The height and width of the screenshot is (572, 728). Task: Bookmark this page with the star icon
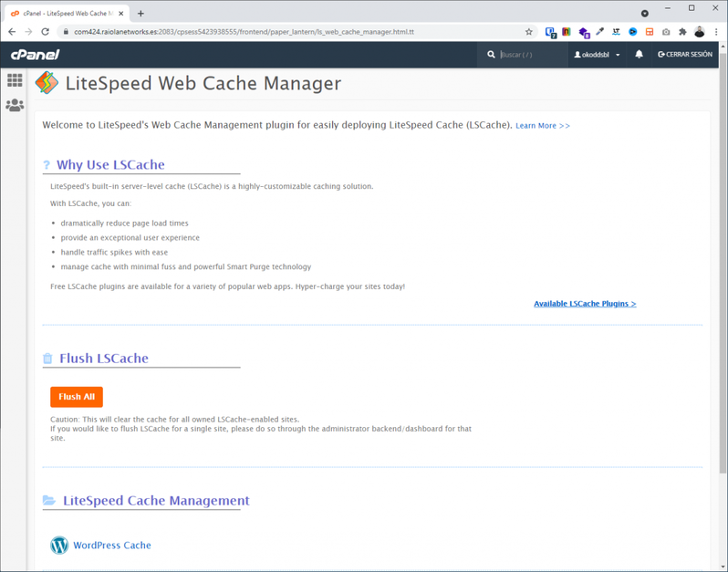pos(529,32)
